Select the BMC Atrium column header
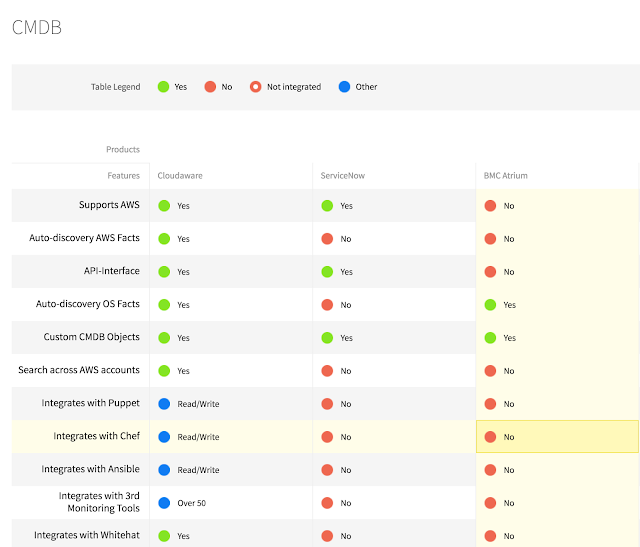640x547 pixels. coord(506,175)
